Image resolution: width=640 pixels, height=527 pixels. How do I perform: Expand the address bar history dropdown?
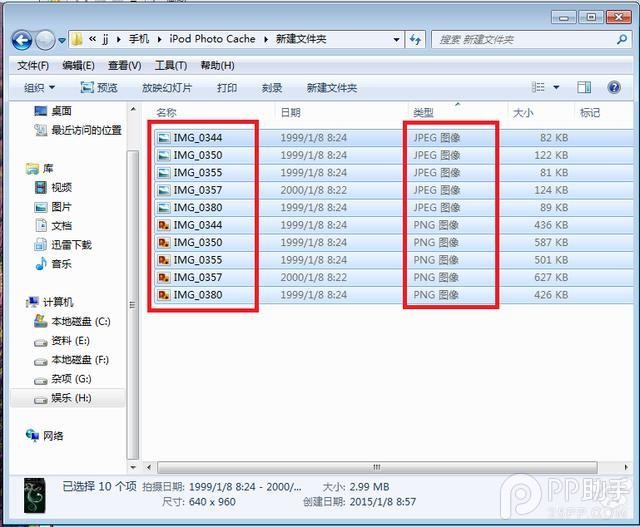[396, 40]
